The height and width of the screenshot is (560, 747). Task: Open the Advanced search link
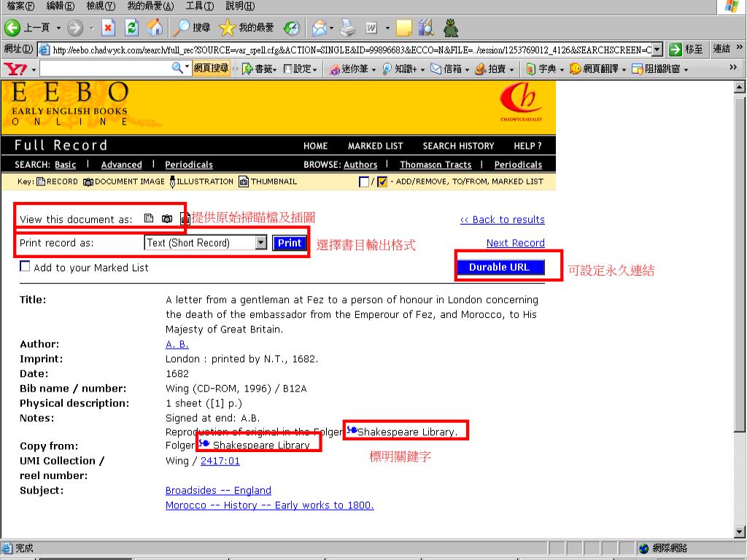122,165
